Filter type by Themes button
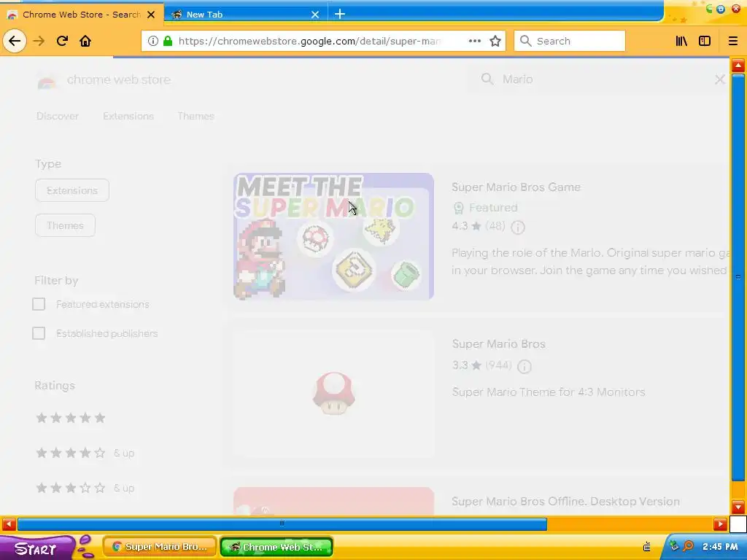 65,225
